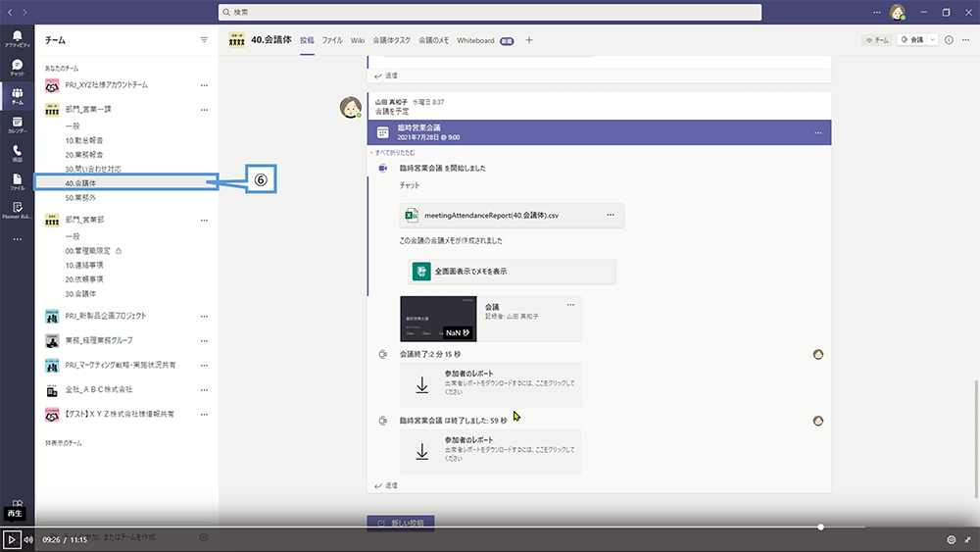Download report under 臨時営業会議は終了しました
980x552 pixels.
point(491,451)
